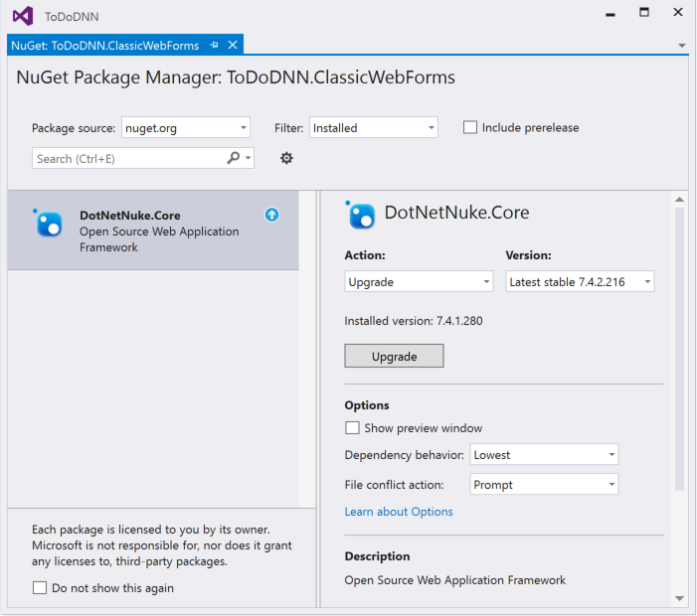Viewport: 697px width, 616px height.
Task: Click the search magnifier icon
Action: pos(234,158)
